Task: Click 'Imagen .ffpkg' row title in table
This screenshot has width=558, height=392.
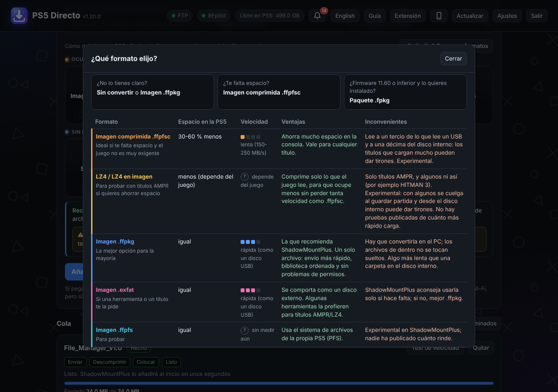Action: pos(115,242)
